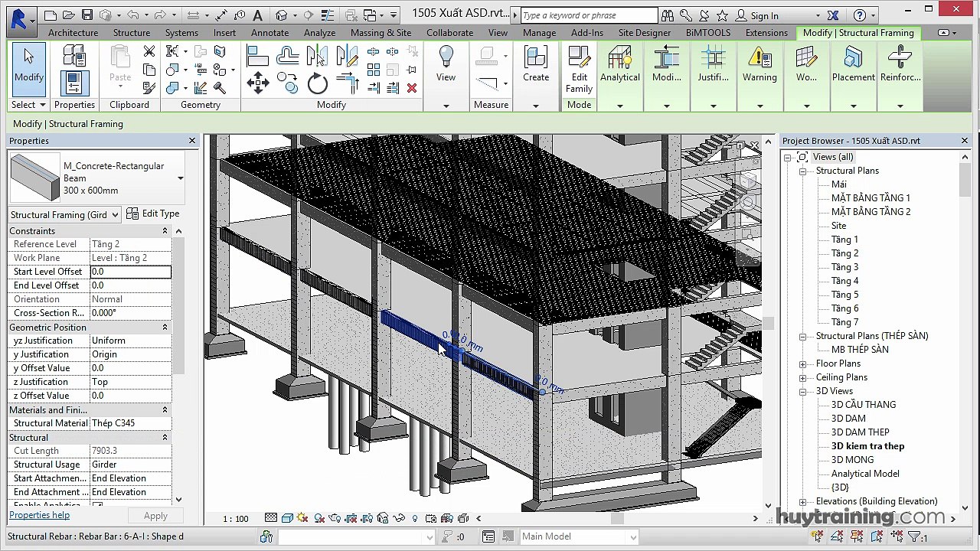Collapse the Constraints section
The width and height of the screenshot is (980, 551).
click(x=165, y=231)
